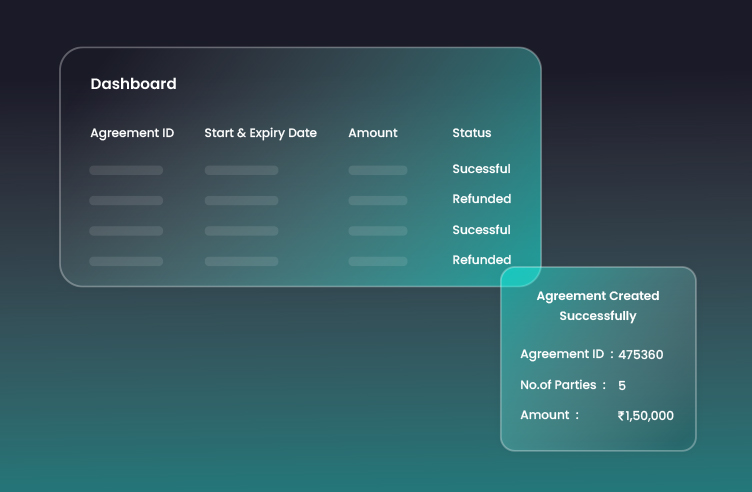Image resolution: width=752 pixels, height=492 pixels.
Task: Select second row's date placeholder bar
Action: (241, 201)
